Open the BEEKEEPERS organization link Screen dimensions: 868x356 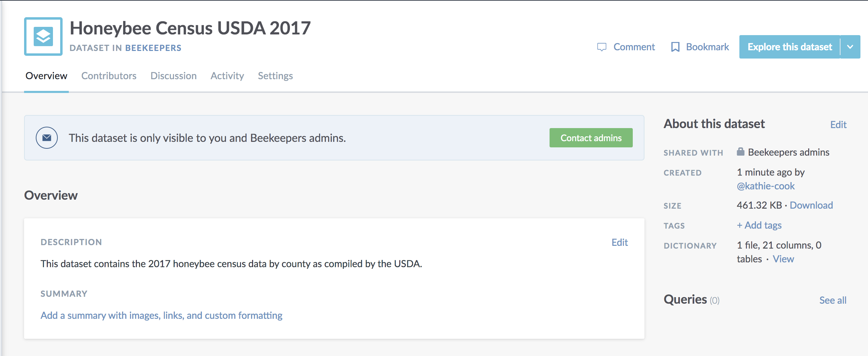(153, 48)
